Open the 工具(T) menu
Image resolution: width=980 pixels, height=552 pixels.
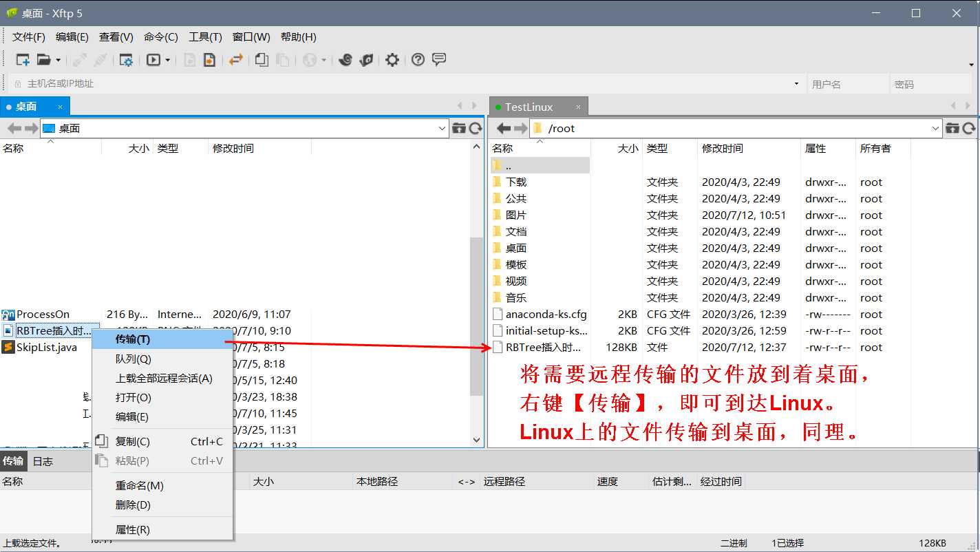point(205,37)
